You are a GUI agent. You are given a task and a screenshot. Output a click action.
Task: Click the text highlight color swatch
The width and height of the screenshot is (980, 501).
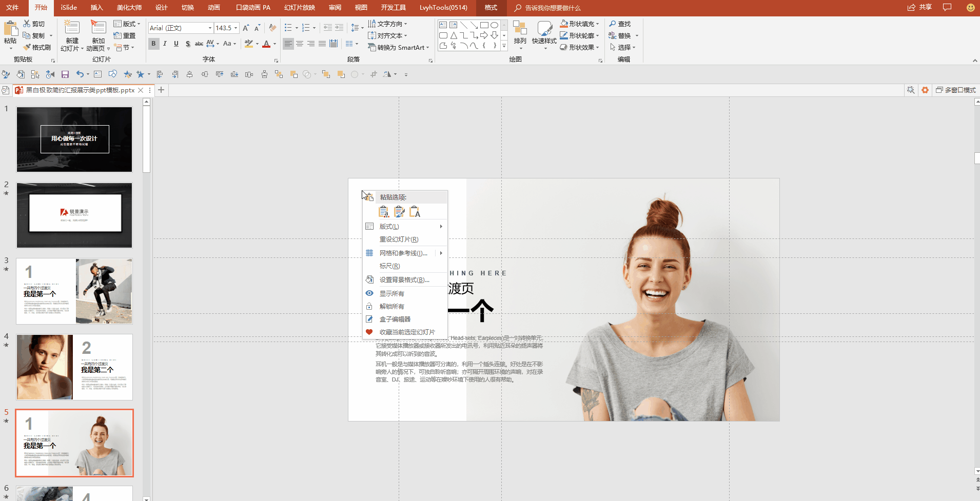click(x=249, y=44)
